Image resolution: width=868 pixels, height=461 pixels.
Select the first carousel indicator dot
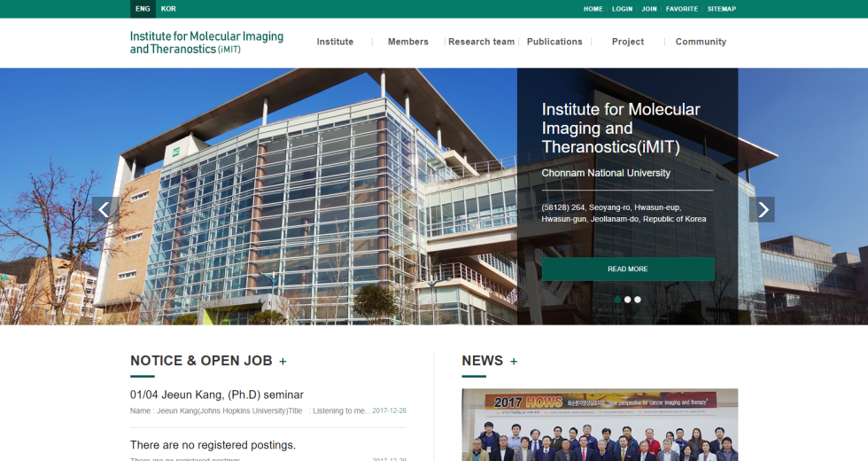(618, 300)
